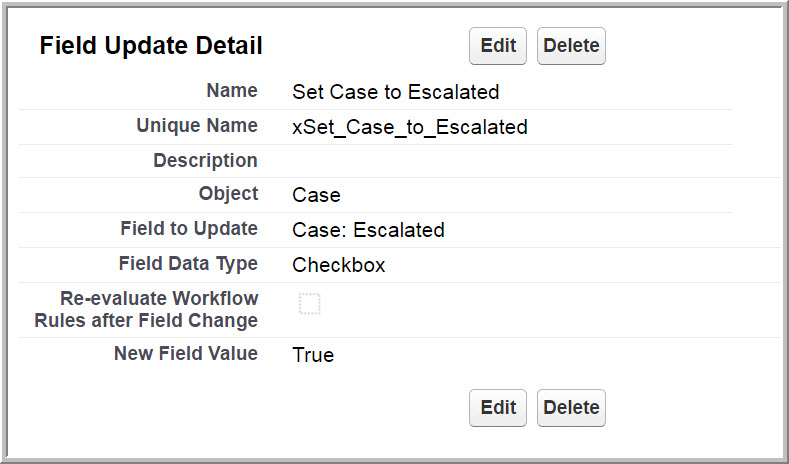Click the xSet_Case_to_Escalated unique name value

point(410,127)
